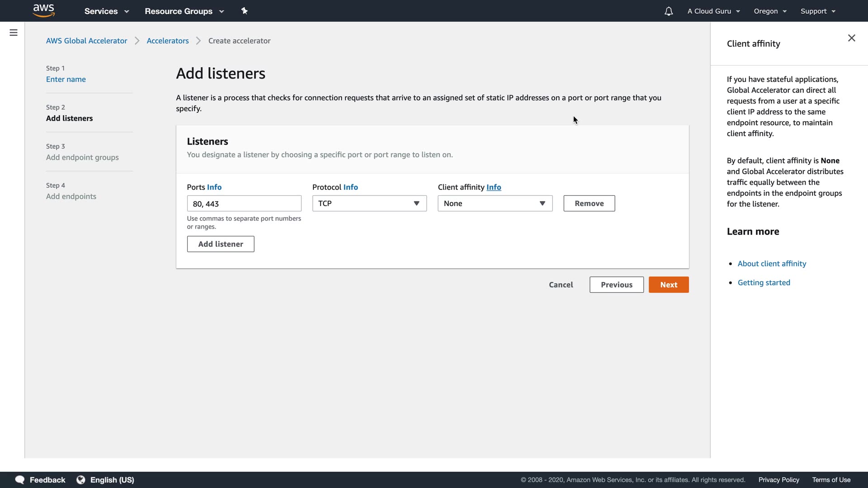Expand the Protocol TCP dropdown
Image resolution: width=868 pixels, height=488 pixels.
(x=369, y=203)
